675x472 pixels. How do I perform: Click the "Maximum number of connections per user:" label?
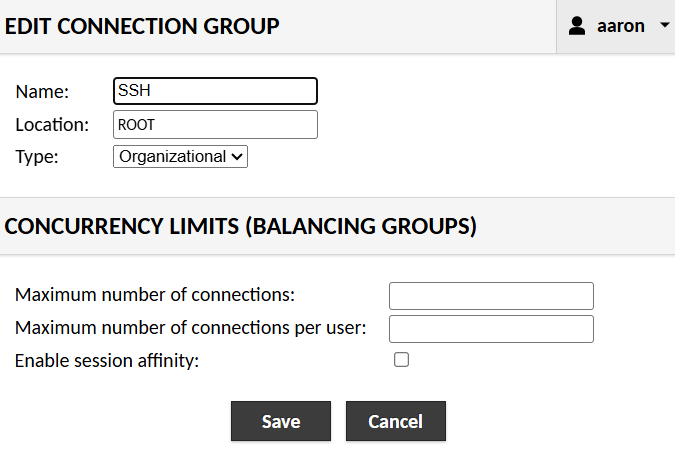191,328
